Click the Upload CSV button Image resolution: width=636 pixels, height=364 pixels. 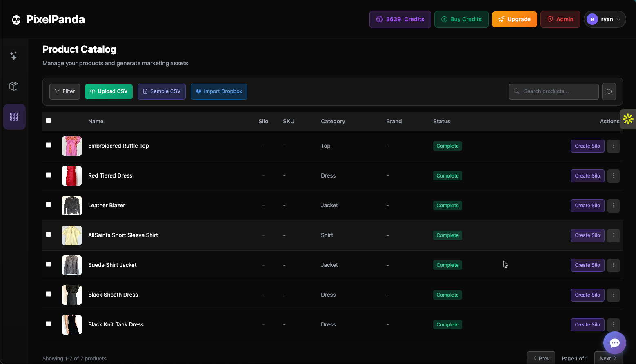(x=109, y=91)
